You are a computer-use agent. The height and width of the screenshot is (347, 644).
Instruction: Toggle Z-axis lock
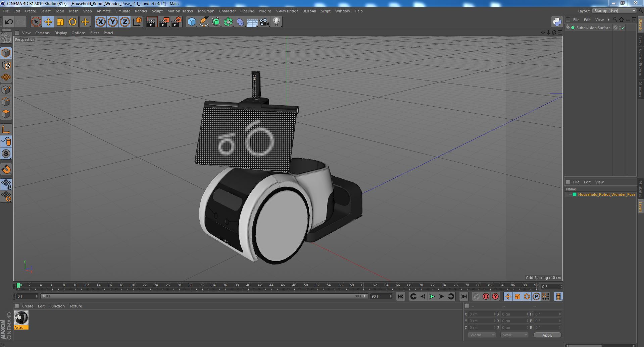tap(125, 22)
